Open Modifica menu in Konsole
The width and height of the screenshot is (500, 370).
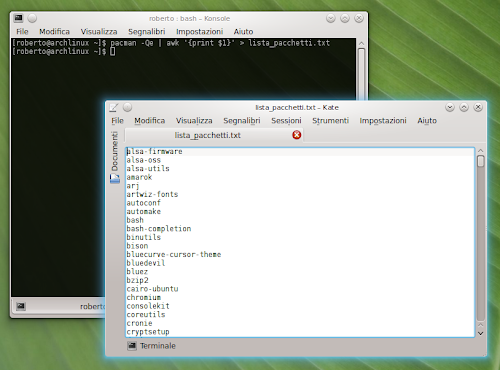coord(54,32)
